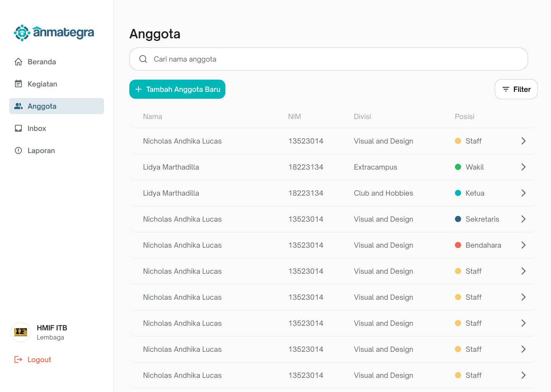Viewport: 551px width, 392px height.
Task: Click the HMIF ITB profile avatar
Action: 21,332
